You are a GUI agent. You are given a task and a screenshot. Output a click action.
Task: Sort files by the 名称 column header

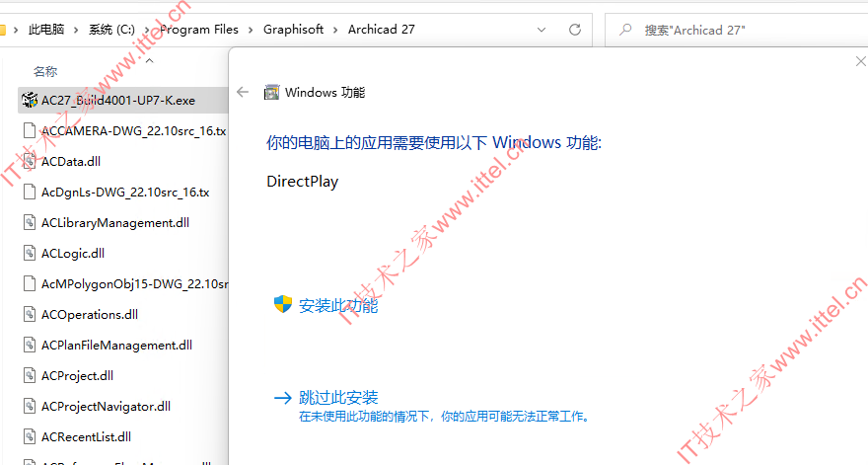tap(45, 71)
